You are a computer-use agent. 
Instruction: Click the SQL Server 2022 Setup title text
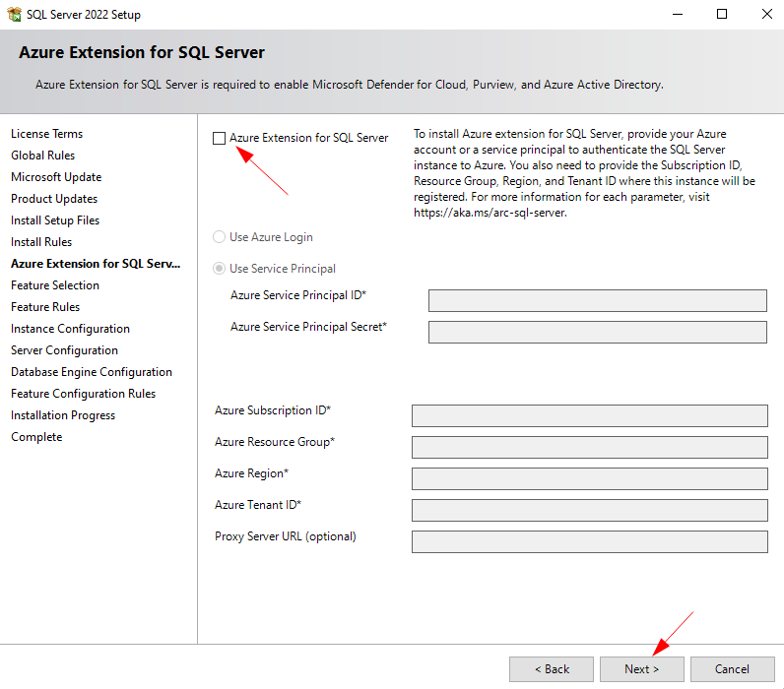[x=84, y=15]
